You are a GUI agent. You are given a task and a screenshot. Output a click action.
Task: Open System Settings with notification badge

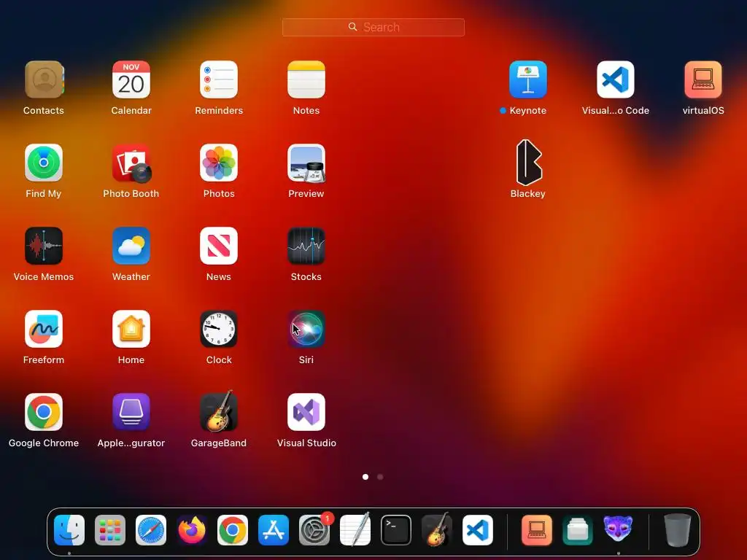tap(314, 530)
